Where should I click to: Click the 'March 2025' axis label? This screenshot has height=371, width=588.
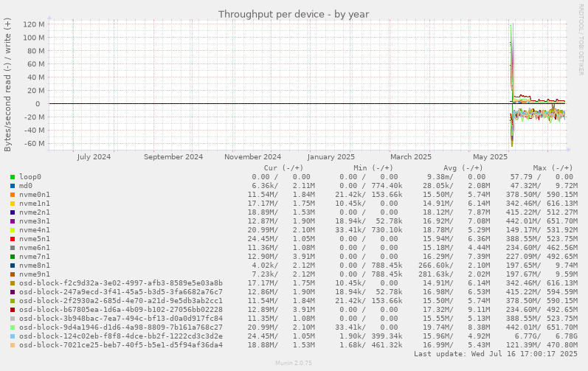(x=411, y=156)
